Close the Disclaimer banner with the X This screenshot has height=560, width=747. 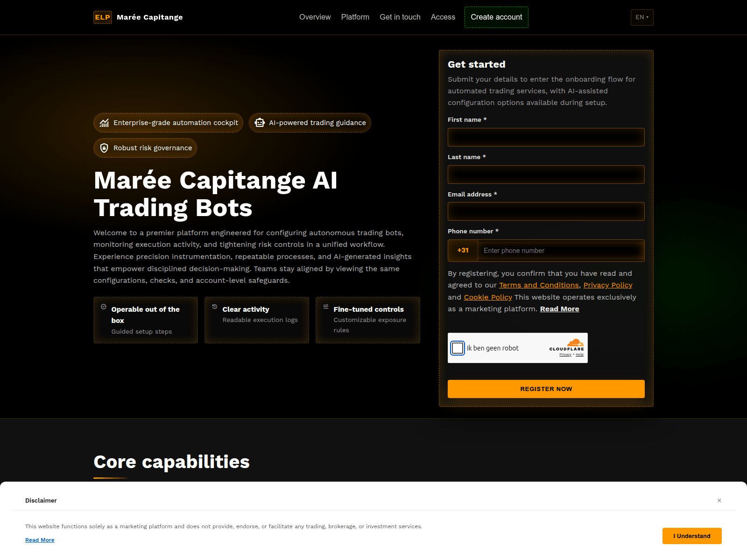[719, 500]
